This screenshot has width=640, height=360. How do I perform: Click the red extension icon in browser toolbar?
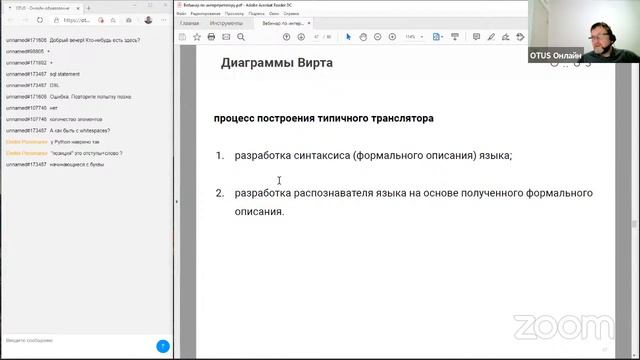(x=101, y=20)
